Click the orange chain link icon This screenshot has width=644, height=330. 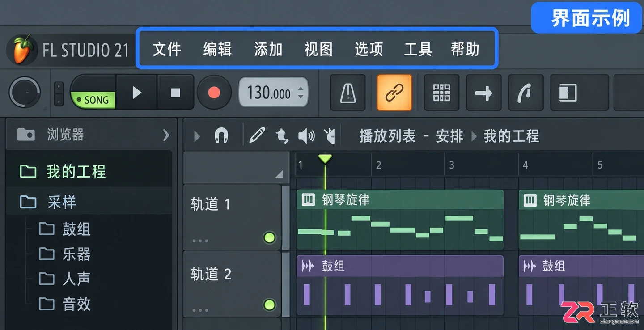(394, 93)
